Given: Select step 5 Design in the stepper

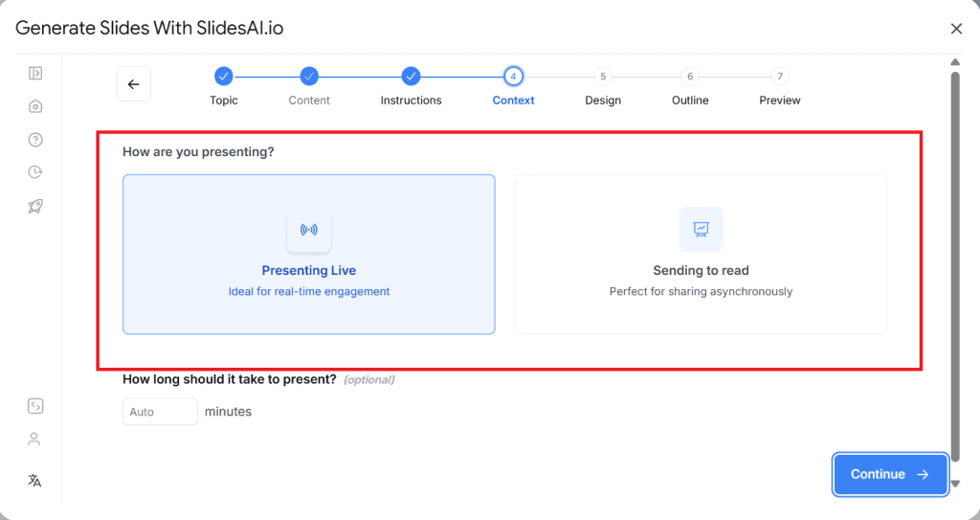Looking at the screenshot, I should point(603,77).
